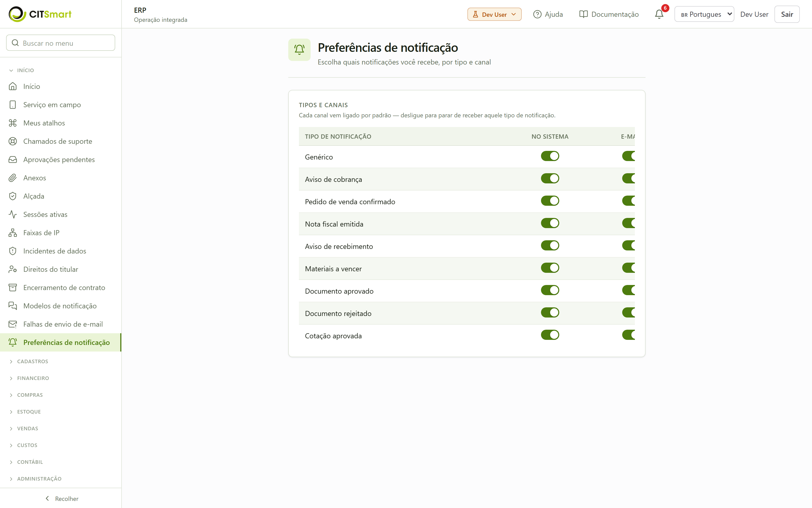
Task: Click the Sessões ativas activity icon
Action: [x=13, y=214]
